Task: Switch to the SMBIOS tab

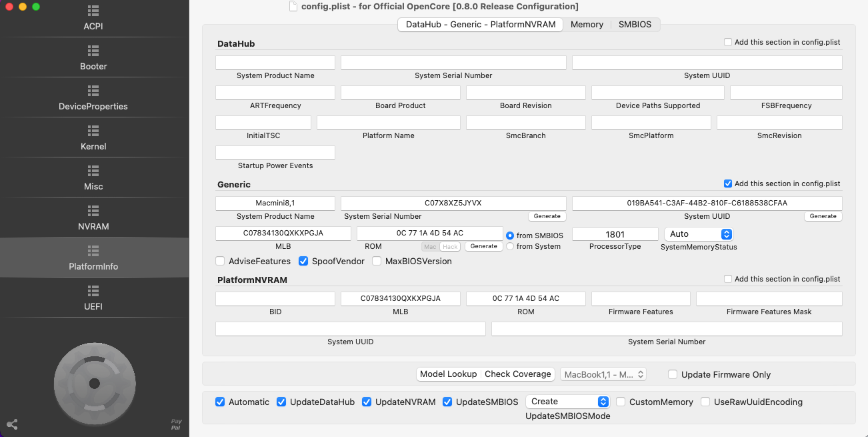Action: [635, 25]
